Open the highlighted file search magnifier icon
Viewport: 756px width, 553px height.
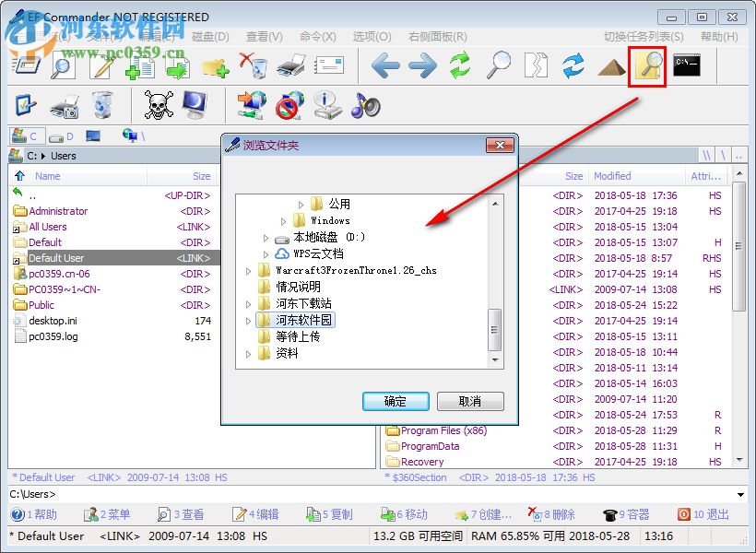click(x=647, y=66)
